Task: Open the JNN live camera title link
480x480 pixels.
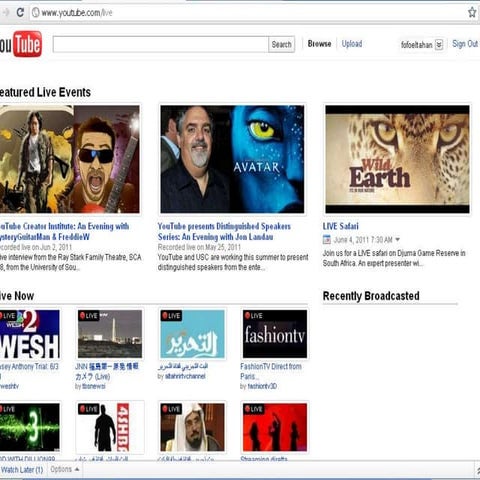Action: pos(107,371)
